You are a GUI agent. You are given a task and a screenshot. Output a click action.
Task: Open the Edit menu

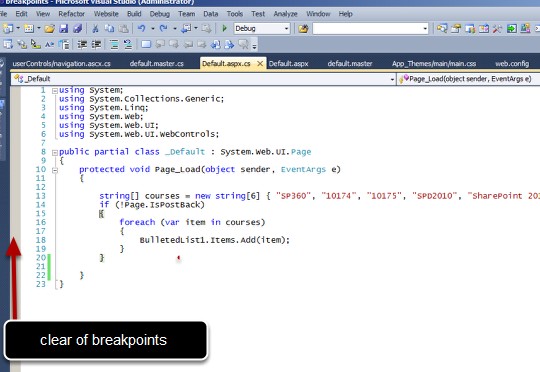pos(21,14)
